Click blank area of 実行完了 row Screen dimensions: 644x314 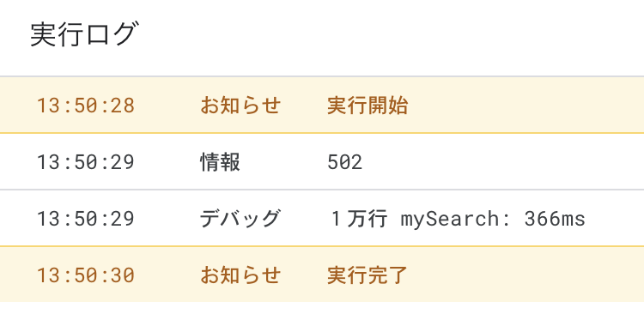[526, 275]
